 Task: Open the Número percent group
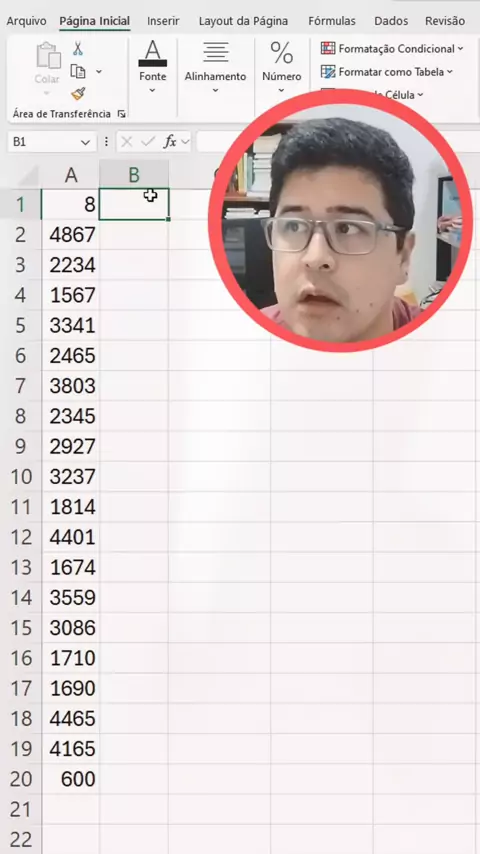(282, 66)
